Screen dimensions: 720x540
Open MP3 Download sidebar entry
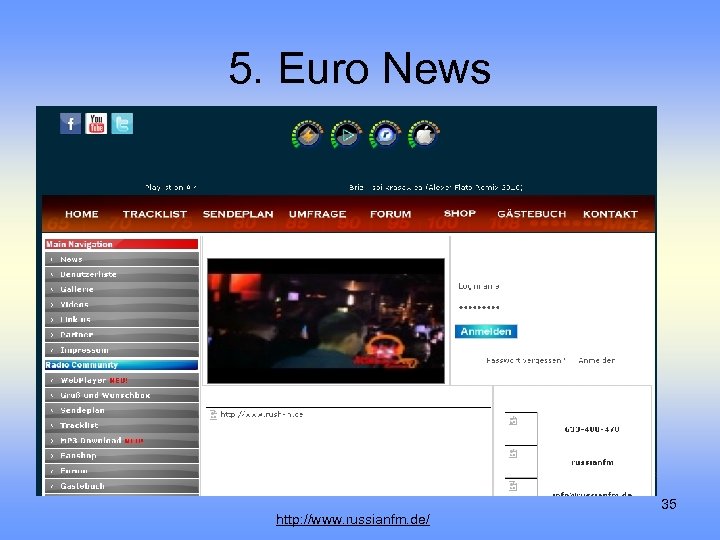pyautogui.click(x=122, y=440)
